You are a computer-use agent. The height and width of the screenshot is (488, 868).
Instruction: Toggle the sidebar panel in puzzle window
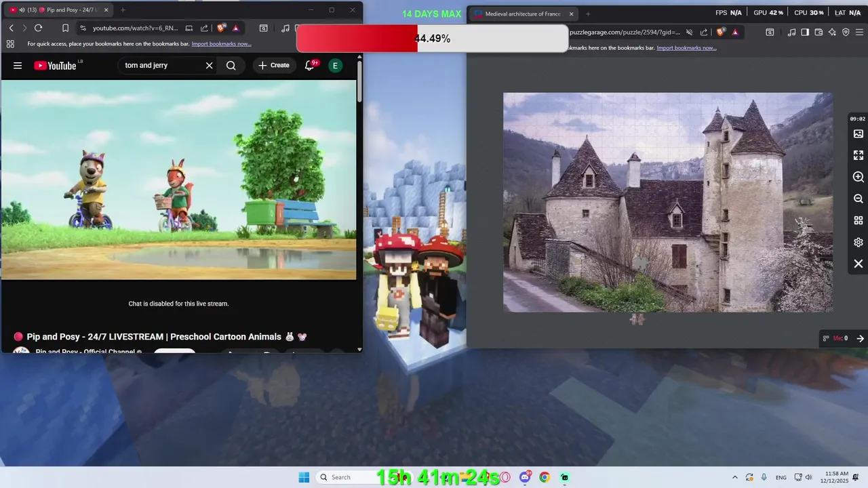[x=805, y=32]
